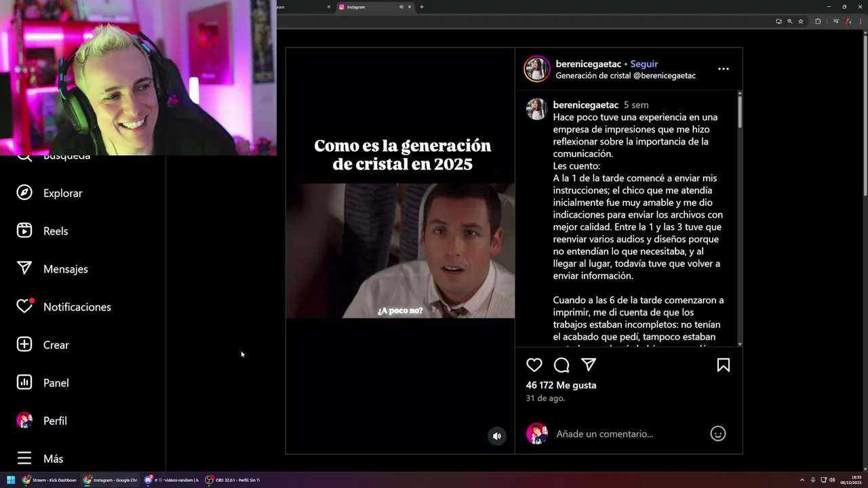Open berenicegaetac profile from post header
The width and height of the screenshot is (868, 488).
589,64
